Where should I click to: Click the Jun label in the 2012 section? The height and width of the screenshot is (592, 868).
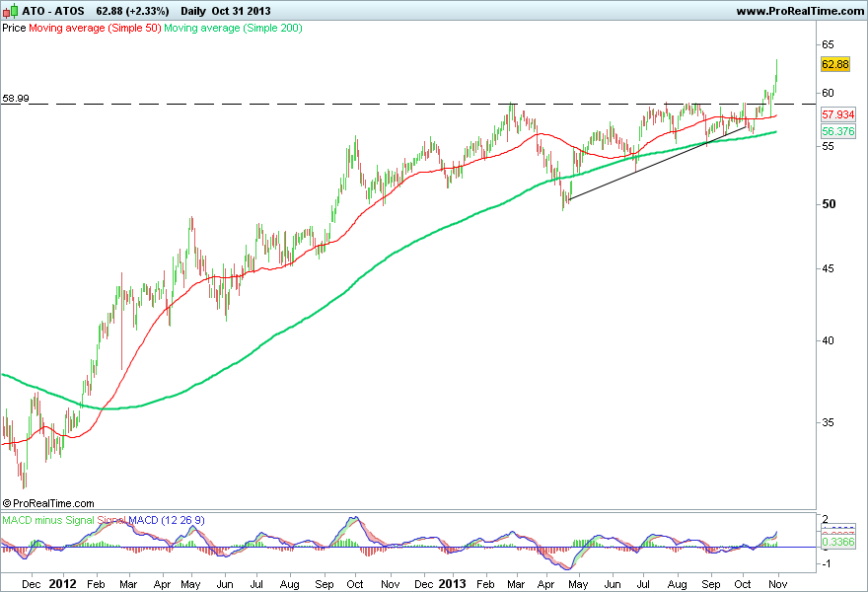coord(224,584)
